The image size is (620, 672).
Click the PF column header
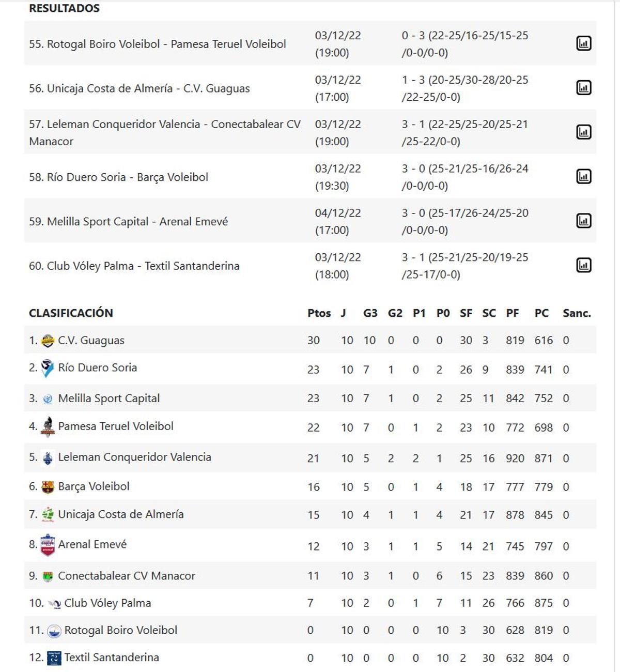click(512, 313)
